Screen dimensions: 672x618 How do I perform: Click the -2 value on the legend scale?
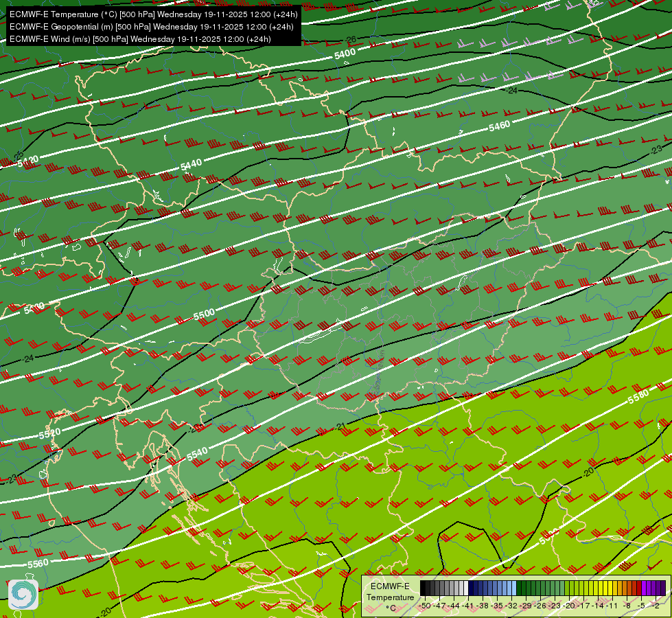coord(656,606)
